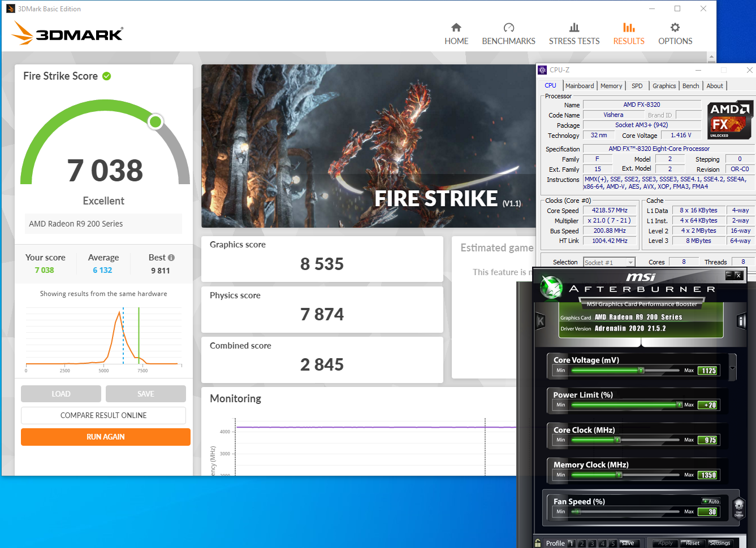The height and width of the screenshot is (548, 756).
Task: Select Afterburner profile slot 5
Action: [613, 543]
